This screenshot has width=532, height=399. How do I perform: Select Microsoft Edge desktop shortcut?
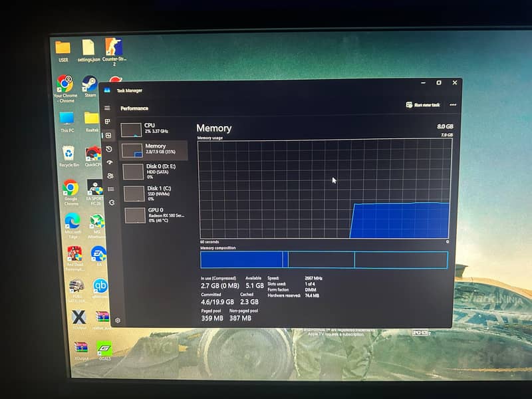point(73,226)
